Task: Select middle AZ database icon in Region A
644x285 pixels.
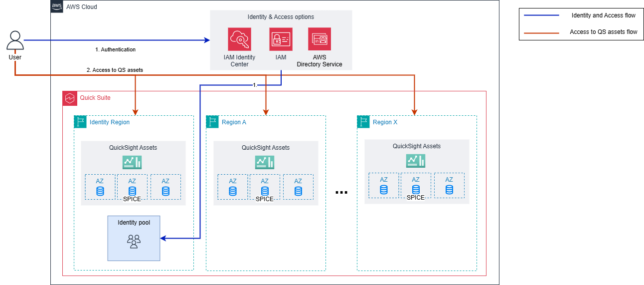Action: click(x=265, y=191)
